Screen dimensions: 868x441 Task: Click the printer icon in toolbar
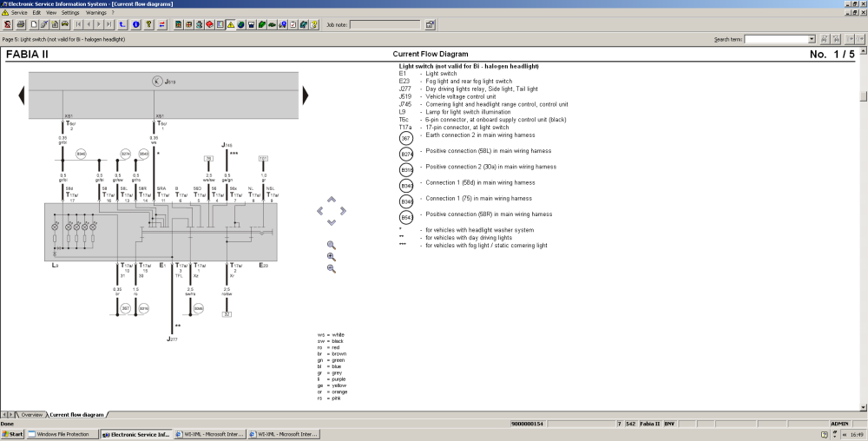[21, 24]
